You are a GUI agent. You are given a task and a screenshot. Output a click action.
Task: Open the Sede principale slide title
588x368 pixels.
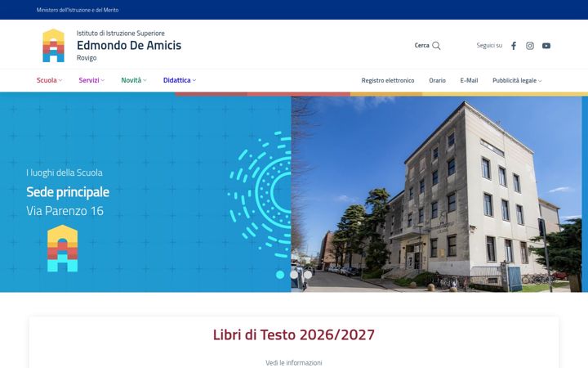click(68, 192)
